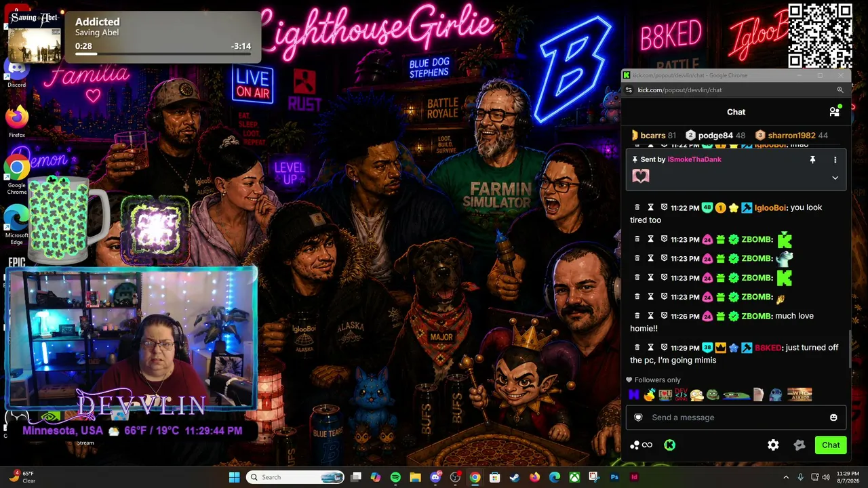Open the weather widget showing 65°F Clear
Image resolution: width=868 pixels, height=488 pixels.
22,477
